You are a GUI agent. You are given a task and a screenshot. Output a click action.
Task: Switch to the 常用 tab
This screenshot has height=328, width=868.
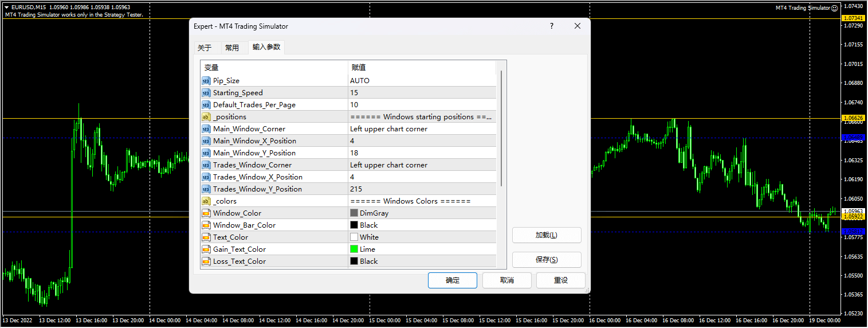point(232,48)
